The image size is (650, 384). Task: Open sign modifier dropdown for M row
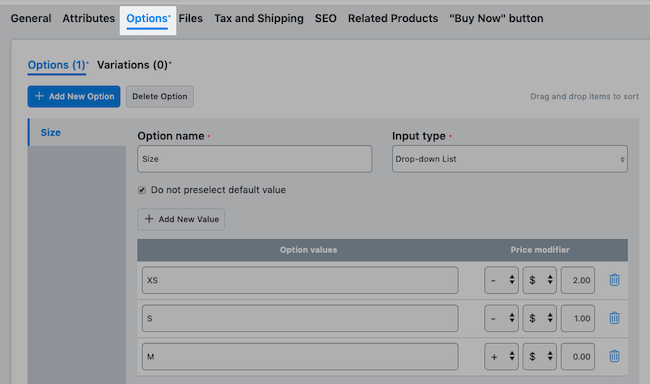(501, 357)
